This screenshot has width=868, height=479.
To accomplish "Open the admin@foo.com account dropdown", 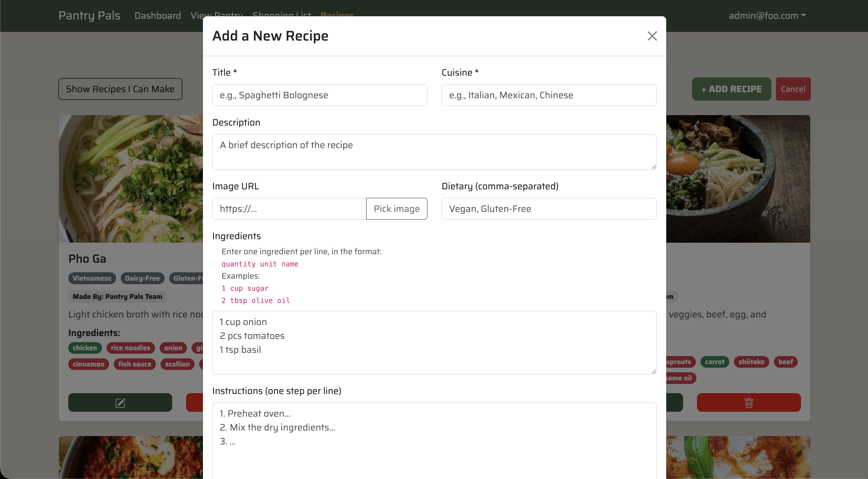I will point(766,15).
